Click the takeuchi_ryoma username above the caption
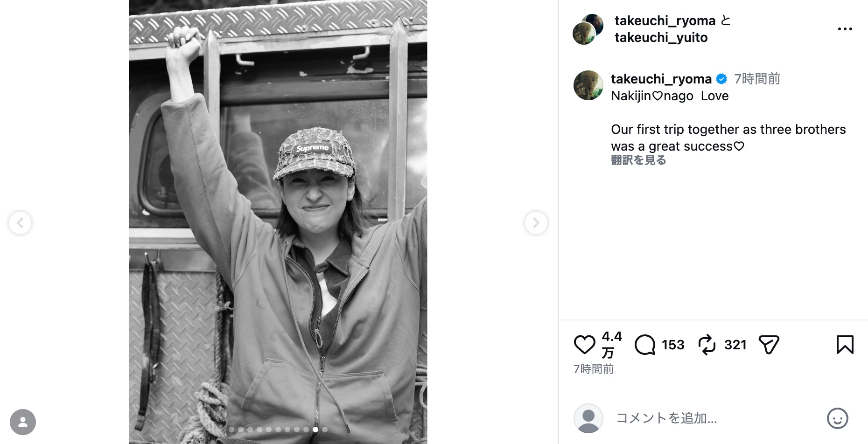Viewport: 868px width, 444px height. point(661,79)
